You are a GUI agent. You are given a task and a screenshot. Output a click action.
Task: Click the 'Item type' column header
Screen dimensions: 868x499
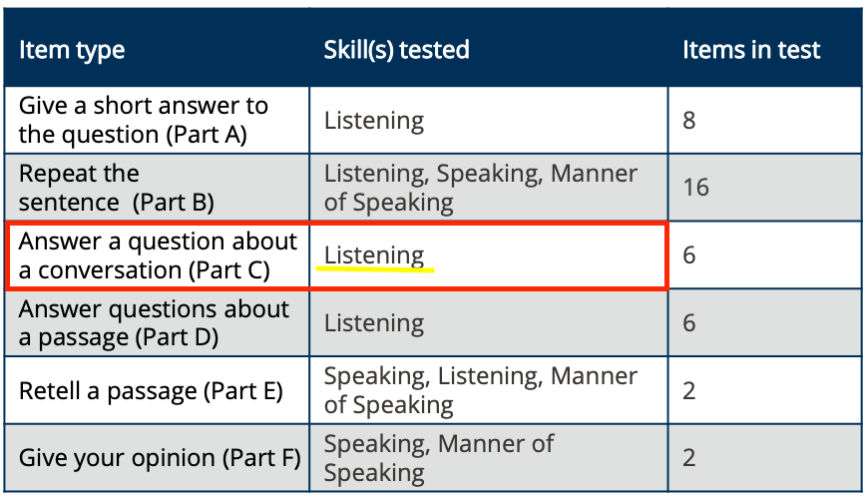[157, 48]
